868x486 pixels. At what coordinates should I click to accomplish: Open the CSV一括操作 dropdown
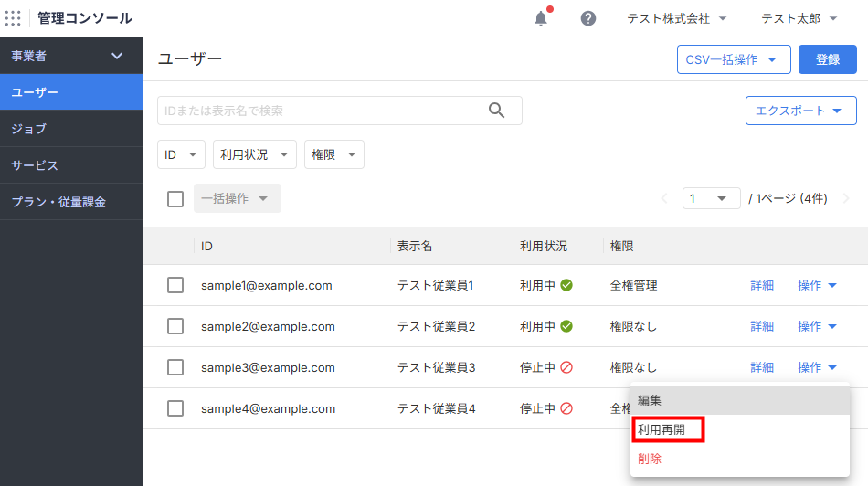coord(733,59)
